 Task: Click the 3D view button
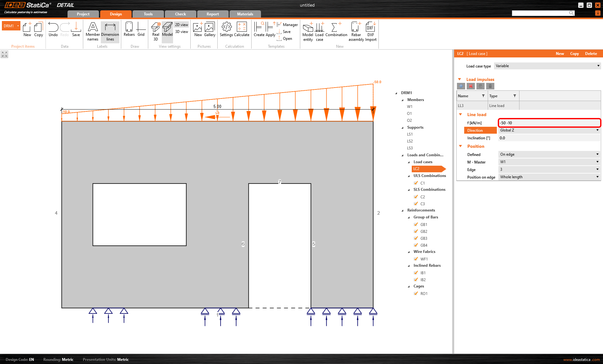182,32
